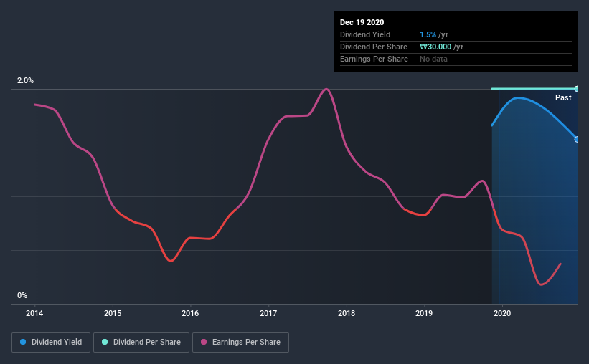Viewport: 589px width, 364px height.
Task: Click the 2018 x-axis label
Action: coord(347,313)
